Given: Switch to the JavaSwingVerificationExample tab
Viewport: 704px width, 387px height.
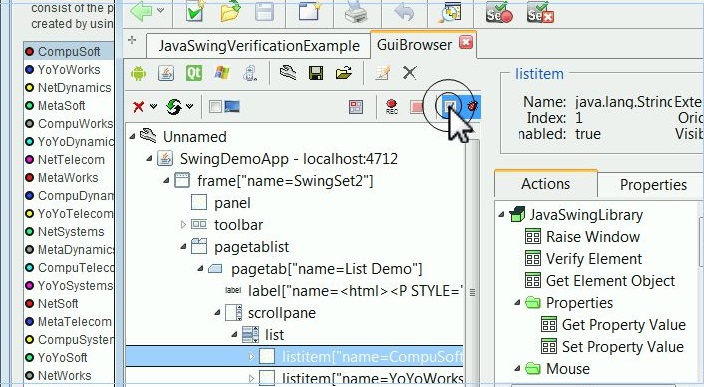Looking at the screenshot, I should pos(259,46).
